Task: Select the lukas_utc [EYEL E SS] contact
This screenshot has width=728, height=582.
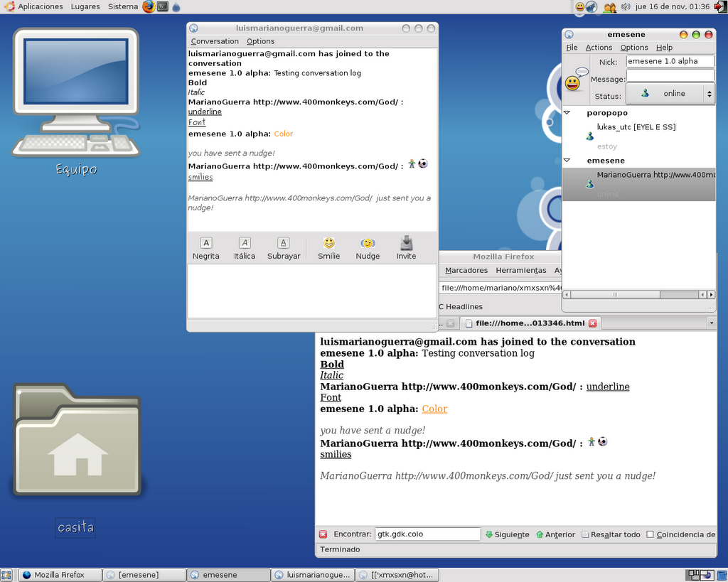Action: pyautogui.click(x=638, y=136)
